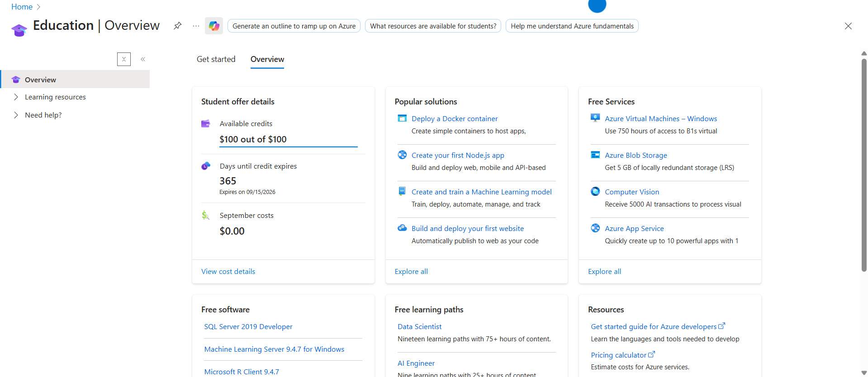Click Generate an outline to ramp up on Azure
The width and height of the screenshot is (868, 377).
294,26
